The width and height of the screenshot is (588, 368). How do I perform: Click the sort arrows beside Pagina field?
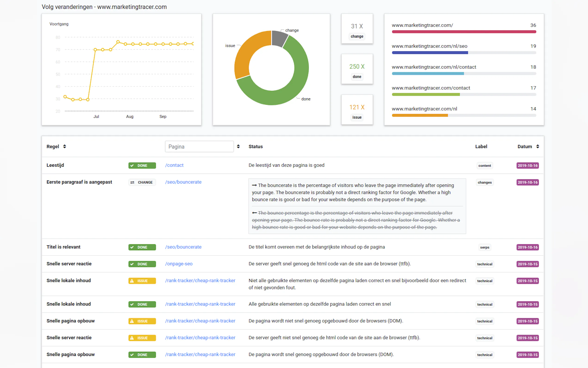238,146
